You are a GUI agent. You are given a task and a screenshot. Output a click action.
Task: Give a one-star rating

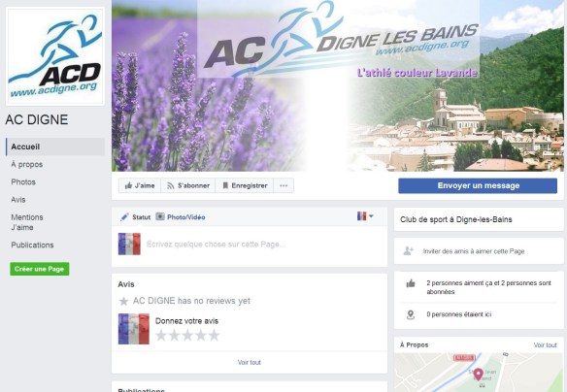[161, 336]
